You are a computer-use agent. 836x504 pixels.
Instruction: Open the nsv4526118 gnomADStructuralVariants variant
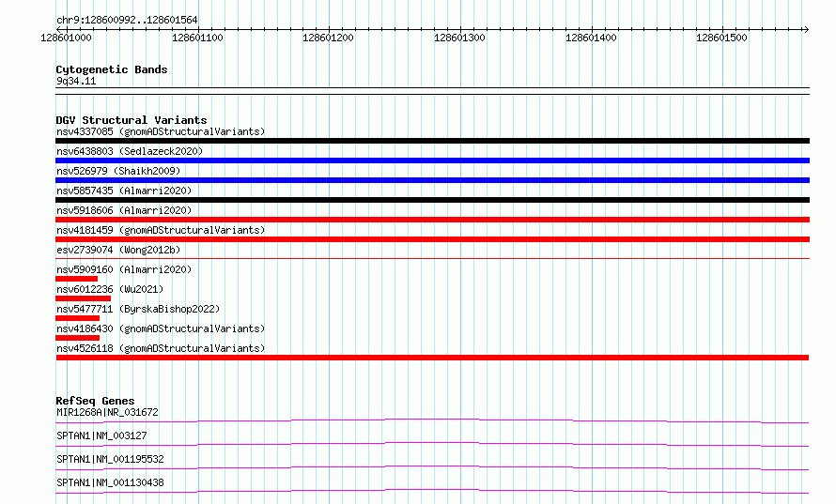point(161,348)
